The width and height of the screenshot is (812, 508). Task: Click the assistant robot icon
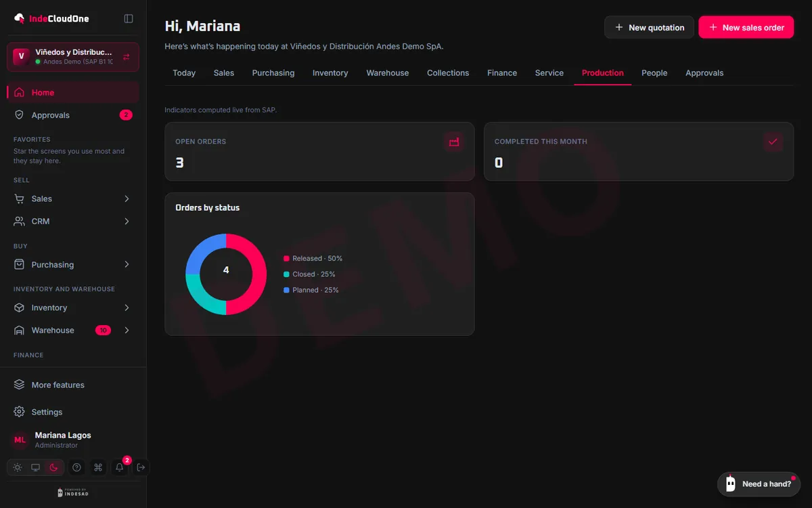[730, 484]
